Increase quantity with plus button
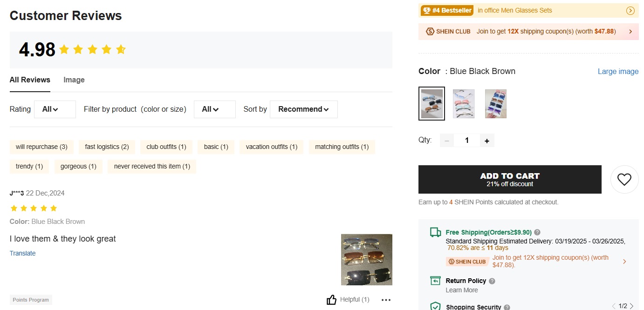Image resolution: width=644 pixels, height=310 pixels. 487,141
